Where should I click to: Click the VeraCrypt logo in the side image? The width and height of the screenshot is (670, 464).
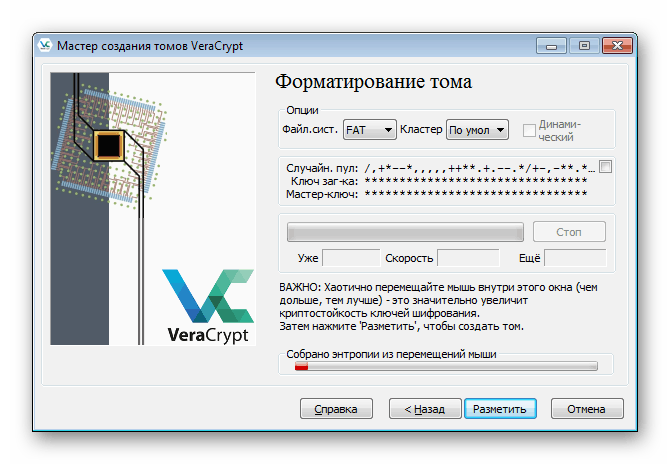(208, 305)
